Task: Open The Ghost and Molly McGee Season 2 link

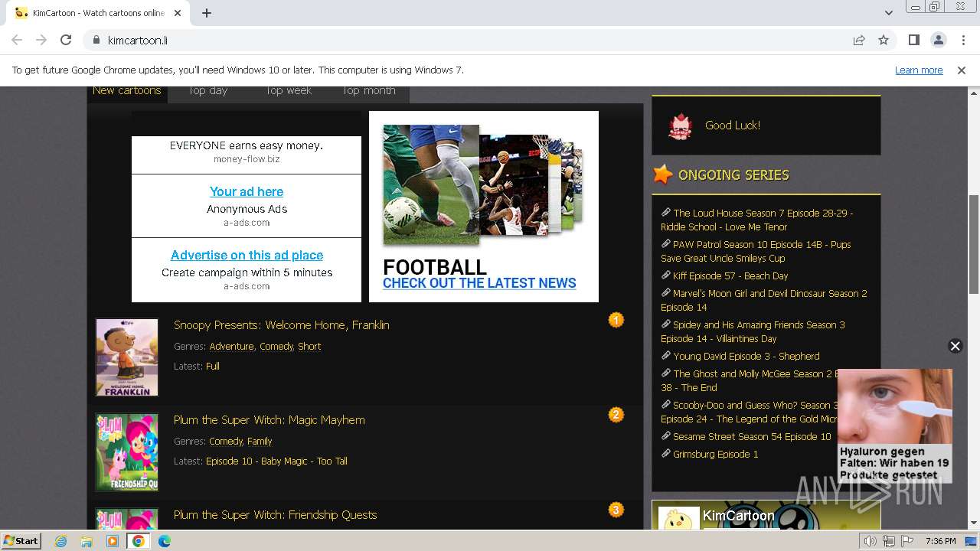Action: 750,381
